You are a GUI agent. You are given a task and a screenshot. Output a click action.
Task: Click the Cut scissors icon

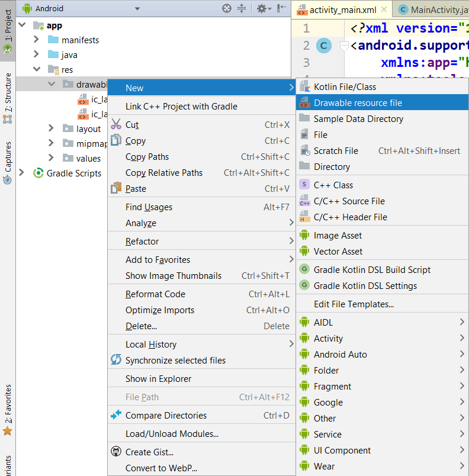click(116, 124)
